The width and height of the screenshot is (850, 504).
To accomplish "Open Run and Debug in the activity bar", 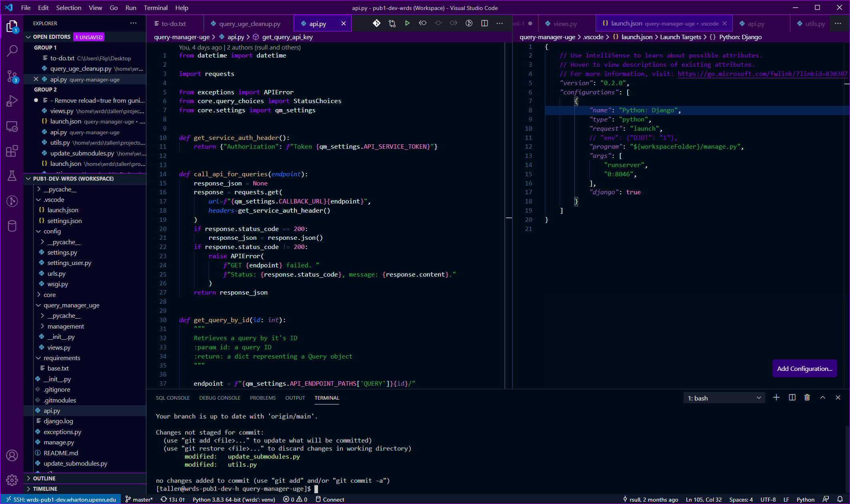I will 12,101.
